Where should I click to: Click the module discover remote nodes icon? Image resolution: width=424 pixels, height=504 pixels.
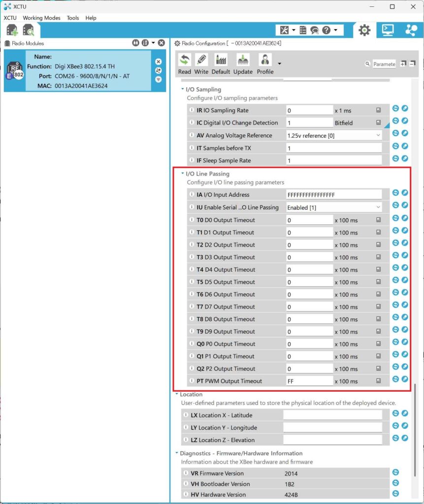[158, 70]
